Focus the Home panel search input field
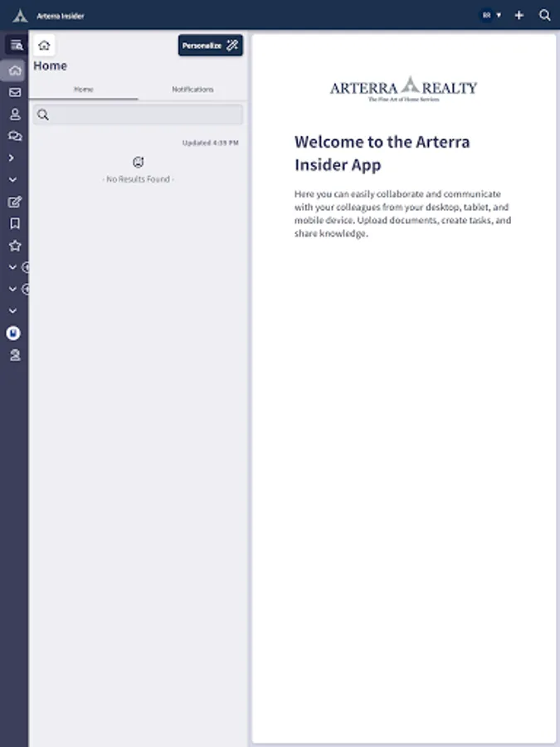Screen dimensions: 560x747 pyautogui.click(x=138, y=115)
